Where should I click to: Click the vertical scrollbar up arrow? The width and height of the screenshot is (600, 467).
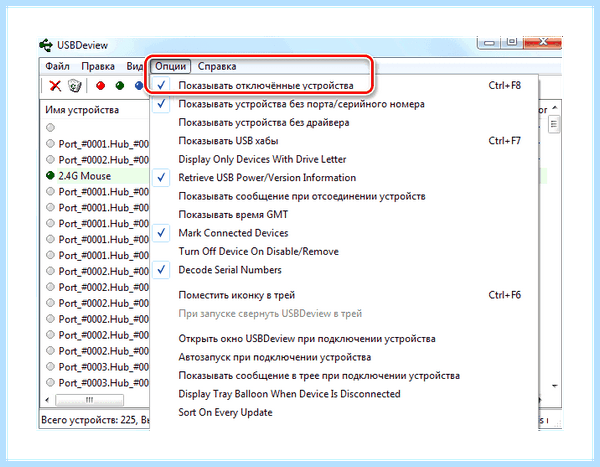[x=554, y=108]
